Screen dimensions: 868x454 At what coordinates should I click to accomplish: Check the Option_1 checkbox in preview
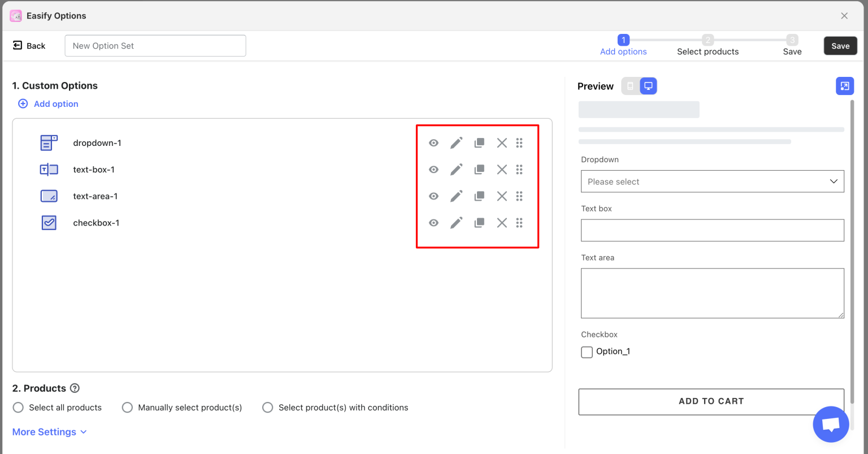click(587, 352)
